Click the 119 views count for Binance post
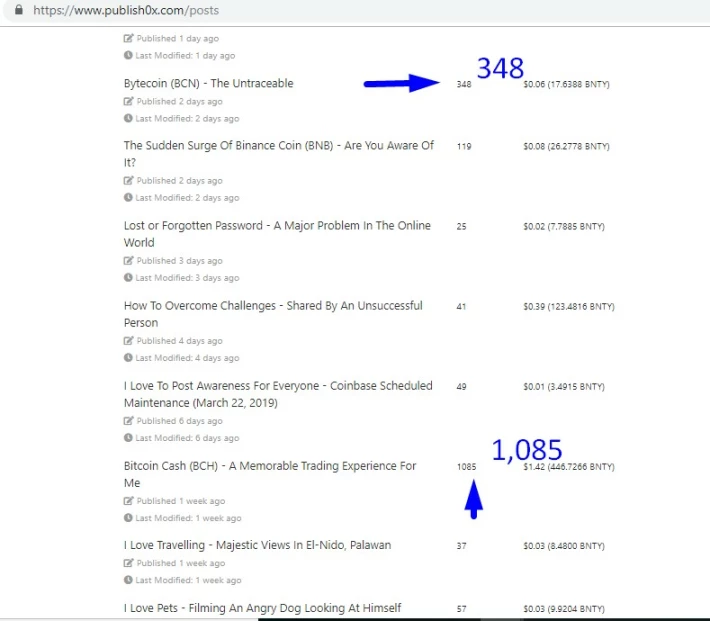Image resolution: width=710 pixels, height=621 pixels. pos(464,146)
